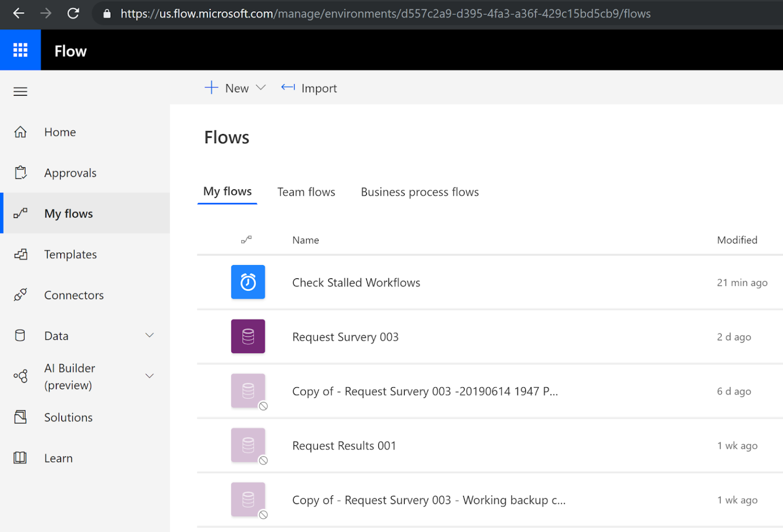
Task: Select the Approvals sidebar icon
Action: [20, 172]
